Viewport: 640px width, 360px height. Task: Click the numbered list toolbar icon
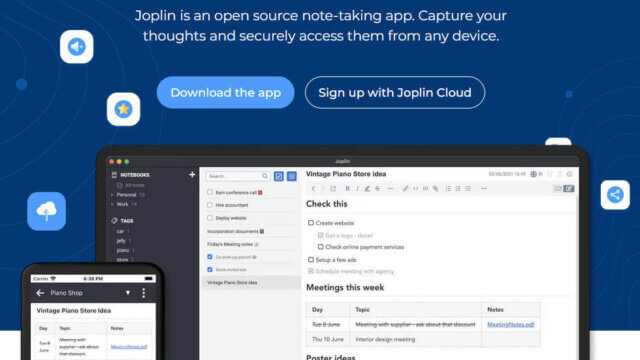458,189
